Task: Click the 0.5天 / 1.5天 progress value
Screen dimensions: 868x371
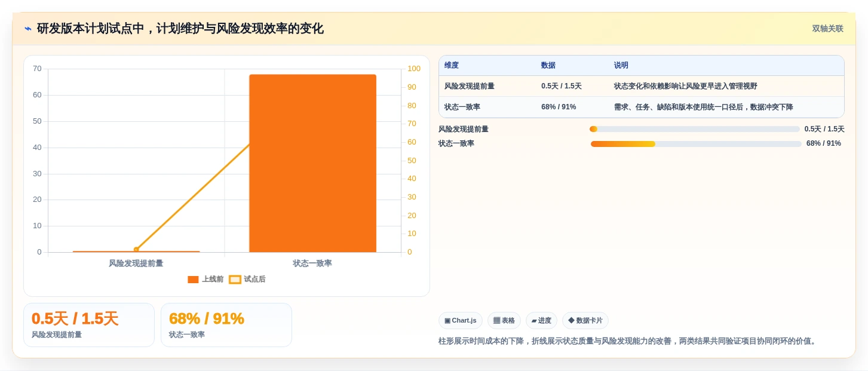Action: (824, 129)
